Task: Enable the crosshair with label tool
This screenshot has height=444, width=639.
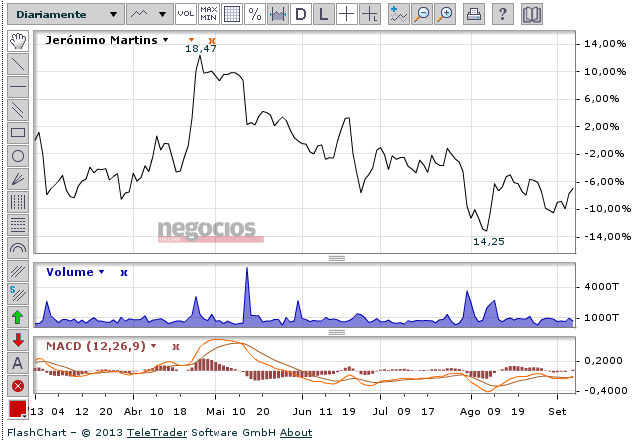Action: pyautogui.click(x=370, y=14)
